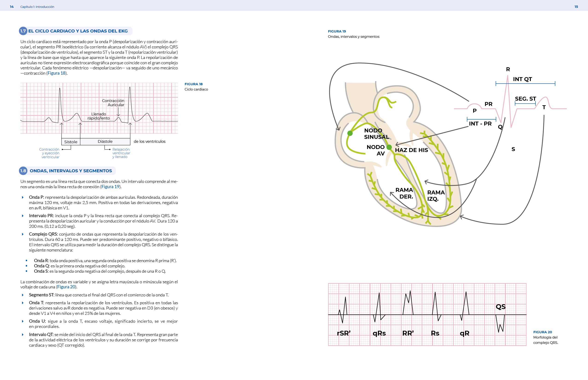Select the FIGURA 19 caption heading
Viewport: 588px width, 380px height.
(337, 31)
